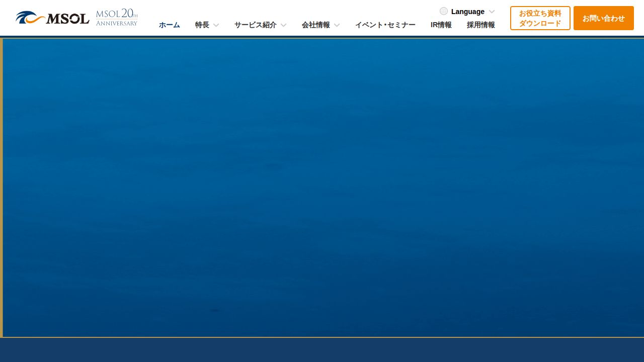Click the お問い合わせ button
Viewport: 644px width, 362px height.
click(604, 18)
